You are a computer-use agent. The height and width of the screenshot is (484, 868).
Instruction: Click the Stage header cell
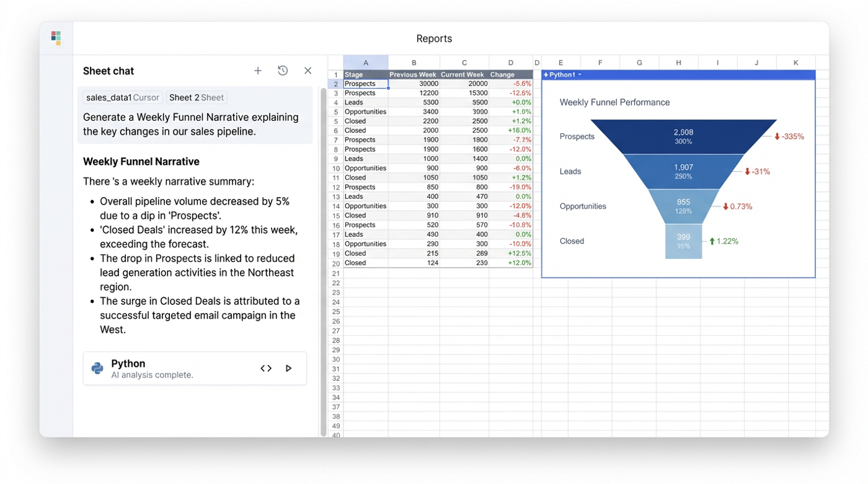(366, 75)
